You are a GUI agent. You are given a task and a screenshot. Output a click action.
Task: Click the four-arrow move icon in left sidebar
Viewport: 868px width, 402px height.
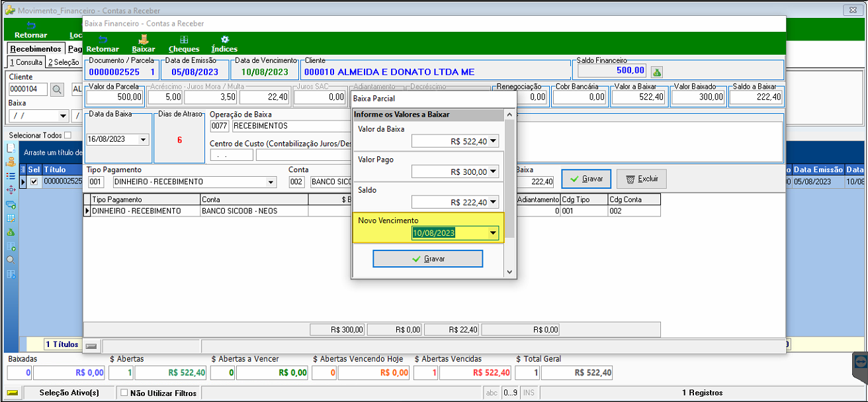tap(11, 189)
